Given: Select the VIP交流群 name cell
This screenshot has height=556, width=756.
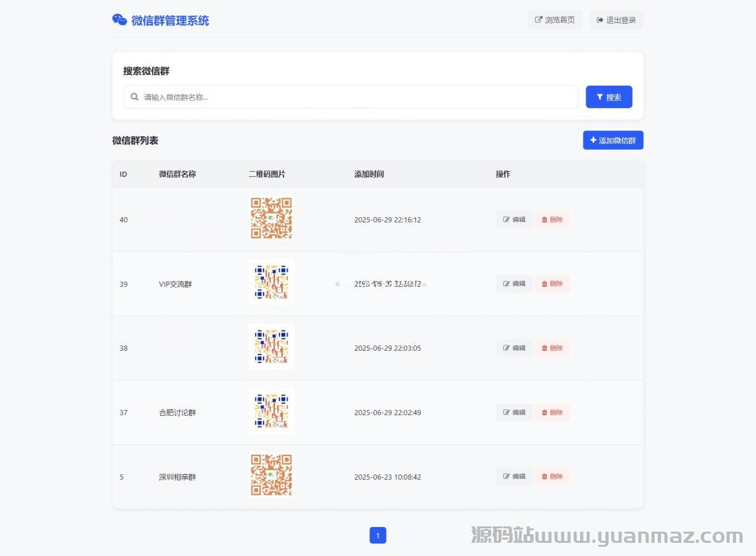Looking at the screenshot, I should (x=175, y=284).
